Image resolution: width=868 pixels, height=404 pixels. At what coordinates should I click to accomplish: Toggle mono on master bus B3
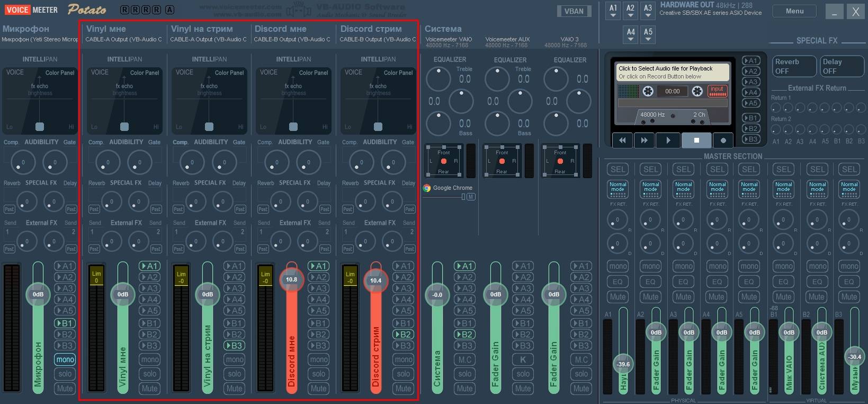pos(849,266)
